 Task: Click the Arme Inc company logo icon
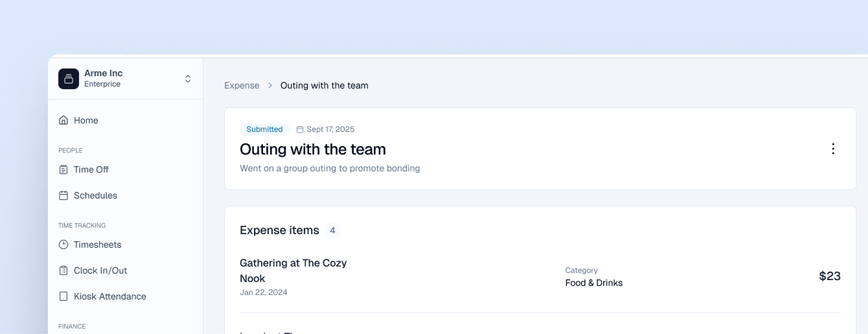click(x=68, y=79)
